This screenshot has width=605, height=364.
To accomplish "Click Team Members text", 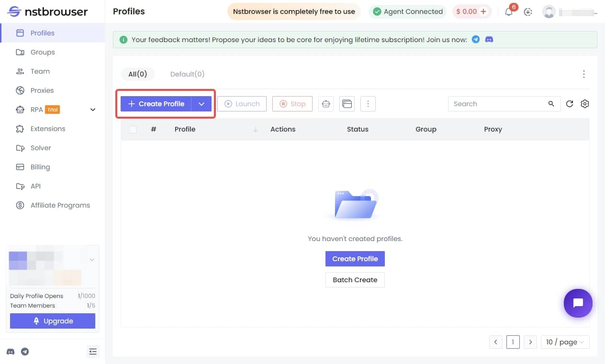I will click(33, 306).
